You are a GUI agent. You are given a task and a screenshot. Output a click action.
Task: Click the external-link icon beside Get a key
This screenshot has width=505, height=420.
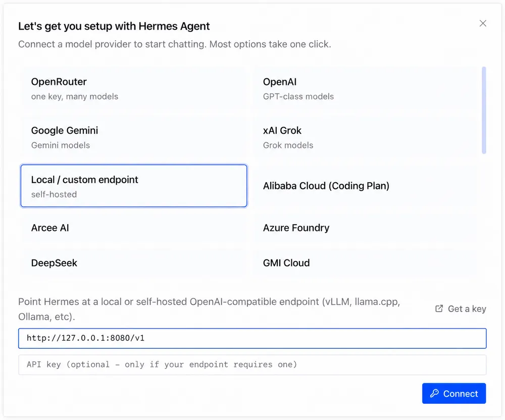pos(439,308)
